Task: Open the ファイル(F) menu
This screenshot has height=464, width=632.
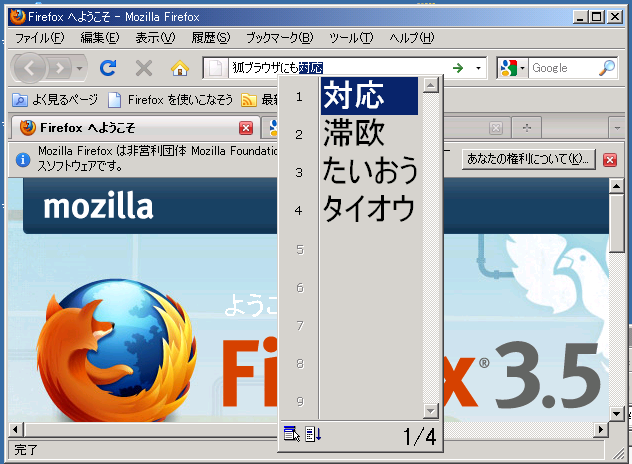Action: (40, 38)
